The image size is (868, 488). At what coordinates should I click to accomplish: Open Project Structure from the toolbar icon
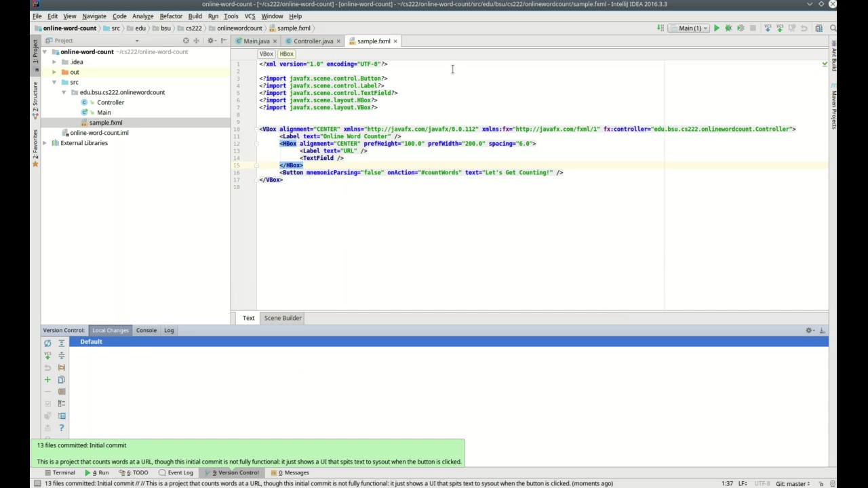819,28
